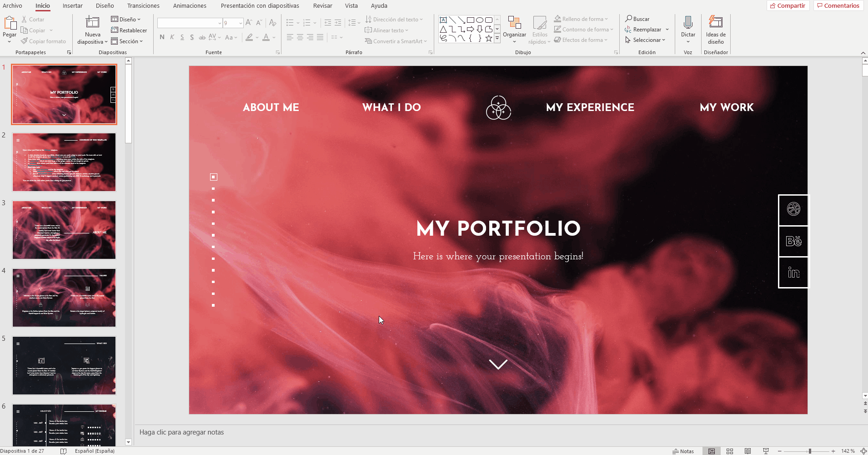This screenshot has width=868, height=455.
Task: Click the Dictar microphone icon
Action: coord(688,22)
